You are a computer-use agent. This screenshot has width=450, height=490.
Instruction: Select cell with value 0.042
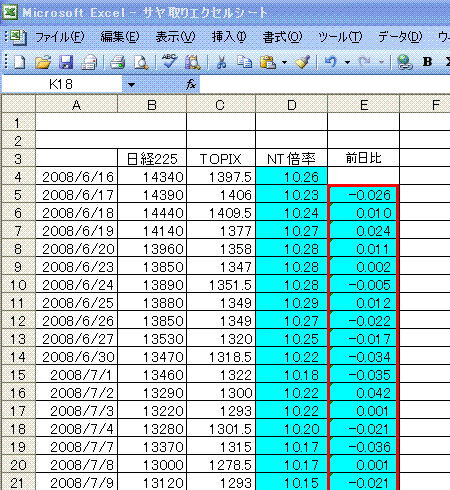[x=364, y=392]
